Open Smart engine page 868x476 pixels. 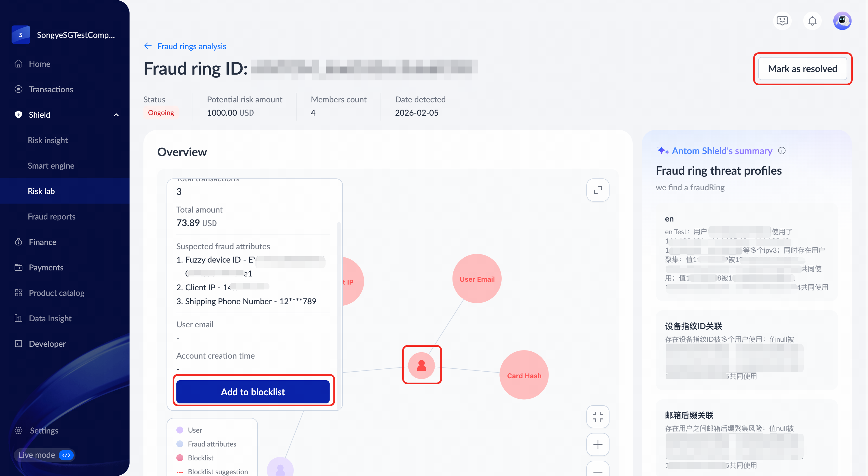point(51,165)
